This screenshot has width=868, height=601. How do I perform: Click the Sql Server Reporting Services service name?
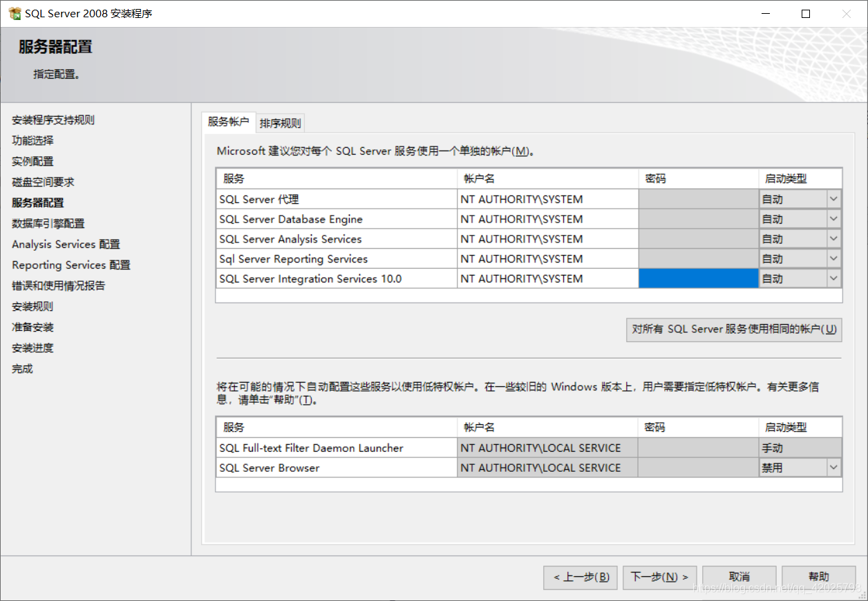point(293,259)
